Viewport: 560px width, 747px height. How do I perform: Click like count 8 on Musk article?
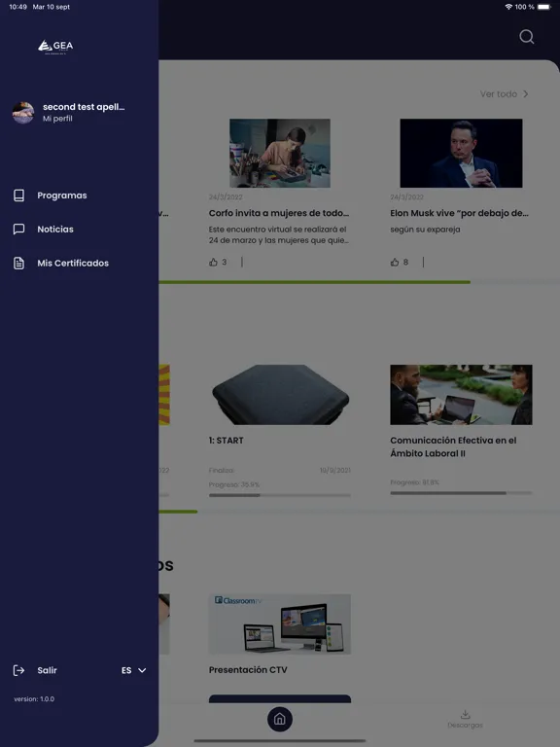tap(405, 262)
